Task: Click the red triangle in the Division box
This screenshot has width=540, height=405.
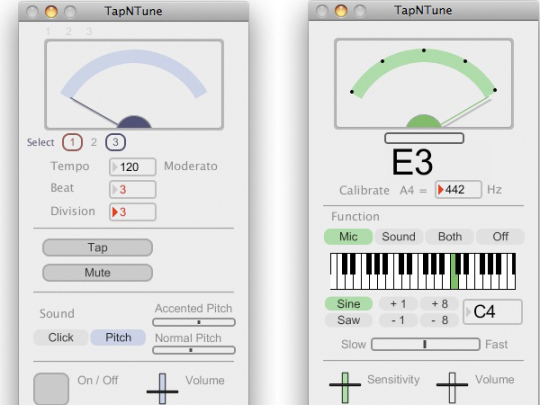Action: coord(115,212)
